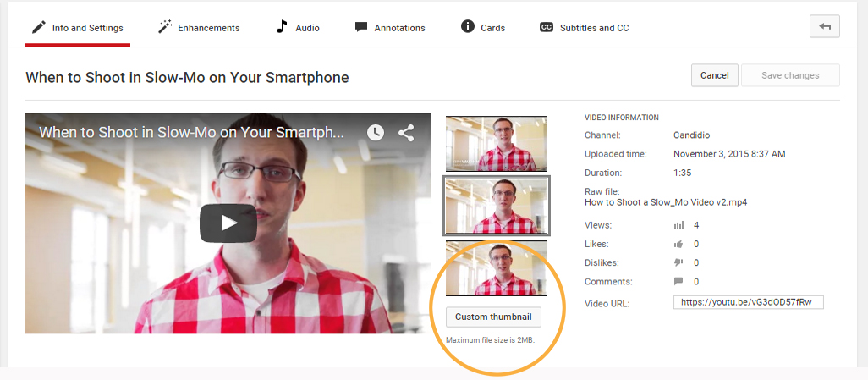
Task: Switch to the Enhancements tab
Action: (x=208, y=28)
